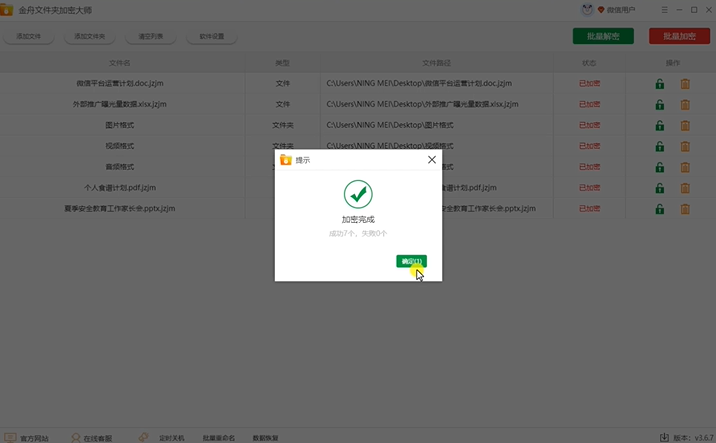Click the unlock icon for 夏季安全教育工作家长会.pptx.jzjm
The image size is (716, 443).
click(659, 209)
